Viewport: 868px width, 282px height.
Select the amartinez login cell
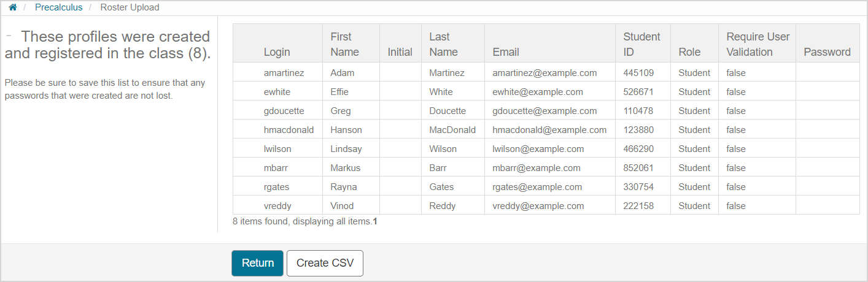(284, 73)
